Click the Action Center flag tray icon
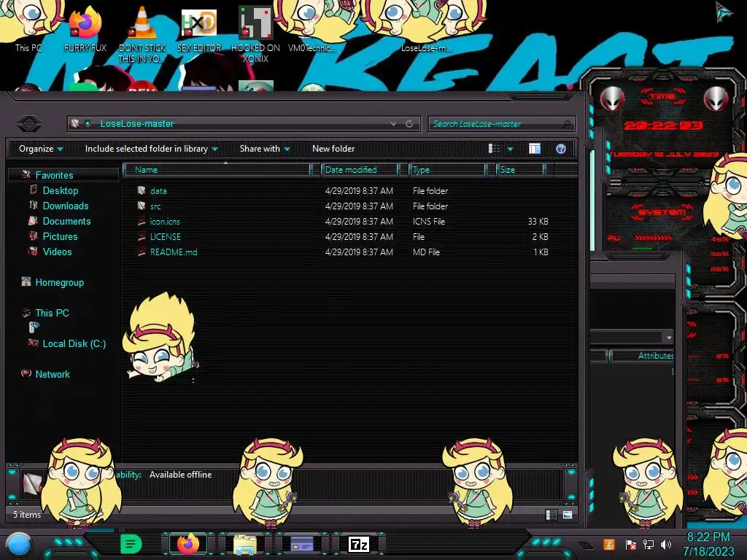This screenshot has height=560, width=747. coord(630,545)
